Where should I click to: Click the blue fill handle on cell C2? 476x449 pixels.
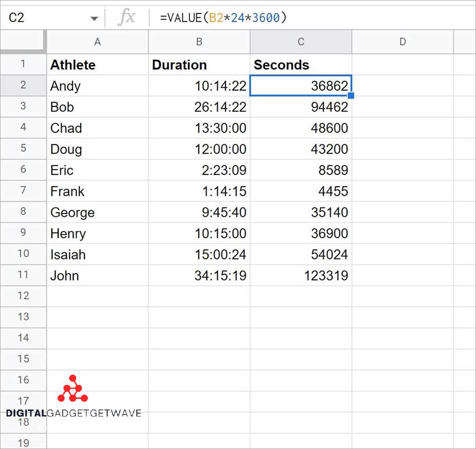351,95
